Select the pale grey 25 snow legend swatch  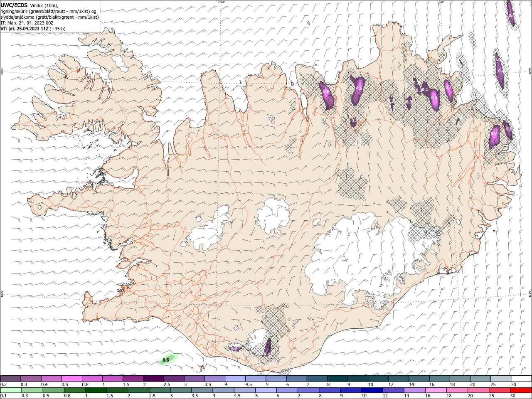pos(500,378)
